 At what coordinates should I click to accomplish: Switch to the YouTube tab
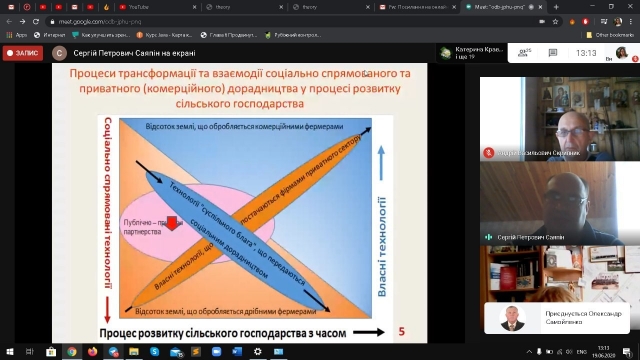(x=157, y=7)
